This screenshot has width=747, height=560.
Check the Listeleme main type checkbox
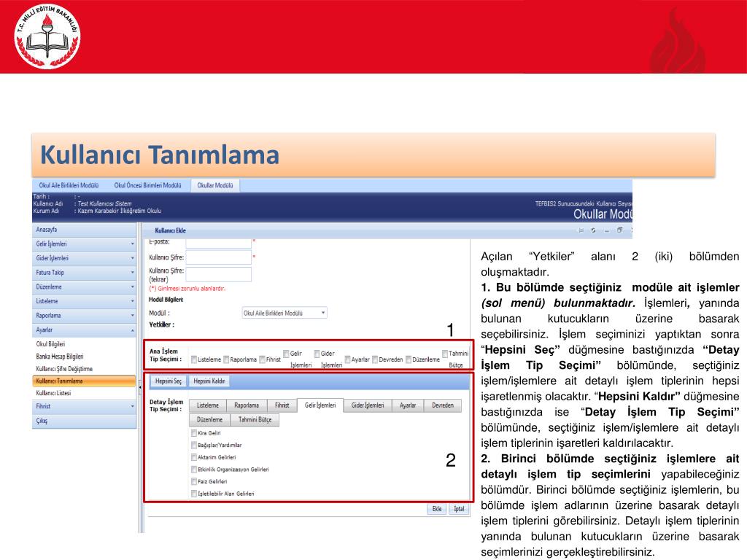pos(194,359)
